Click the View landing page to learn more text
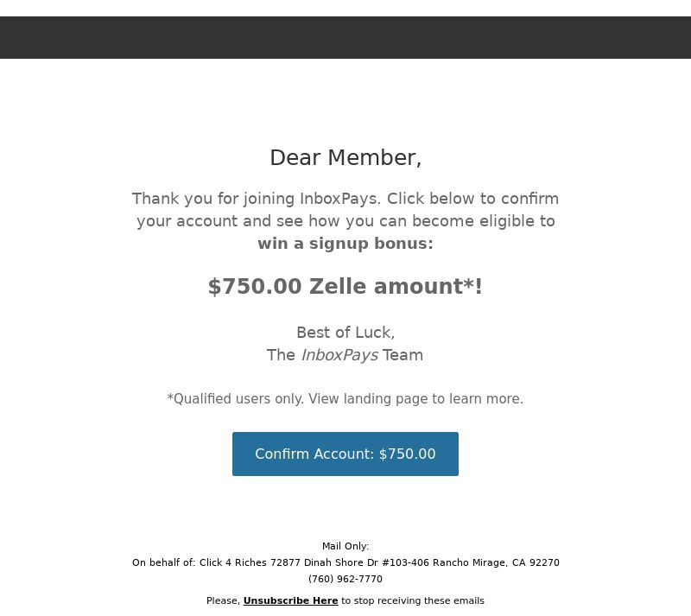 pyautogui.click(x=415, y=398)
